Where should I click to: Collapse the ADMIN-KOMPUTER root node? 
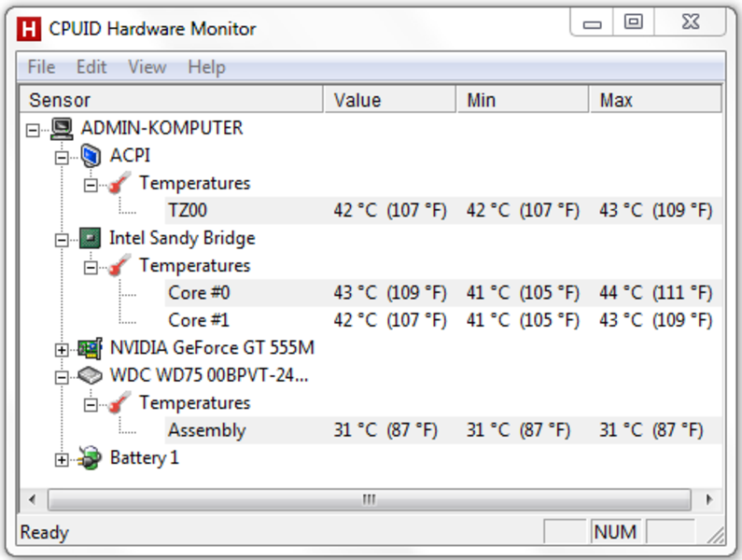click(x=33, y=130)
